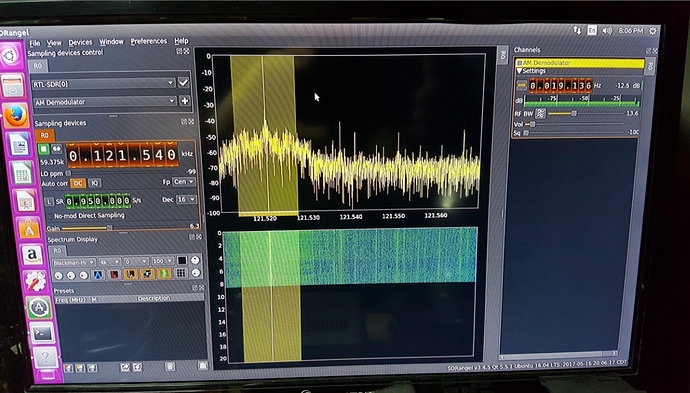Viewport: 690px width, 393px height.
Task: Open the RTL-SDR[0] device dropdown
Action: pos(104,83)
